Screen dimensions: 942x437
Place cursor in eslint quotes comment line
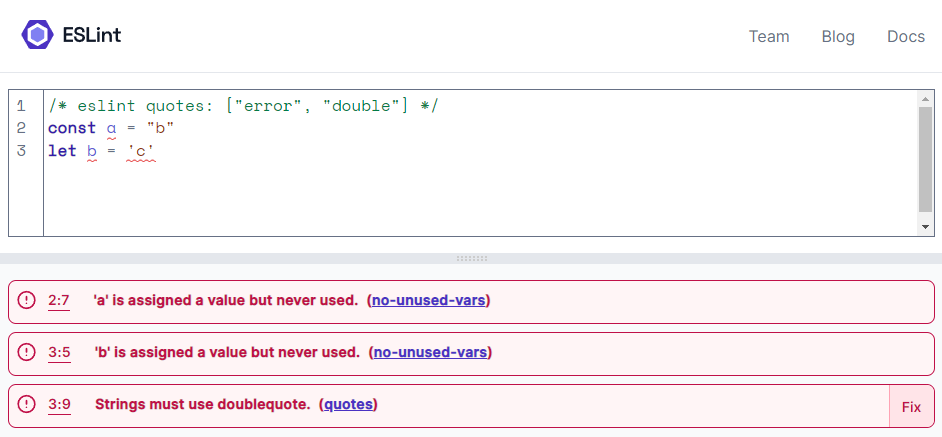pos(244,106)
